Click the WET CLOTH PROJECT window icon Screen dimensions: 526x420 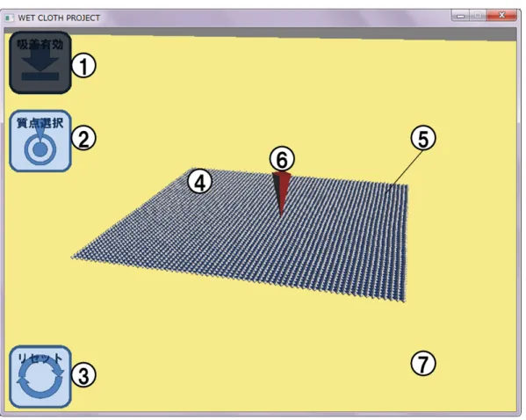(9, 18)
